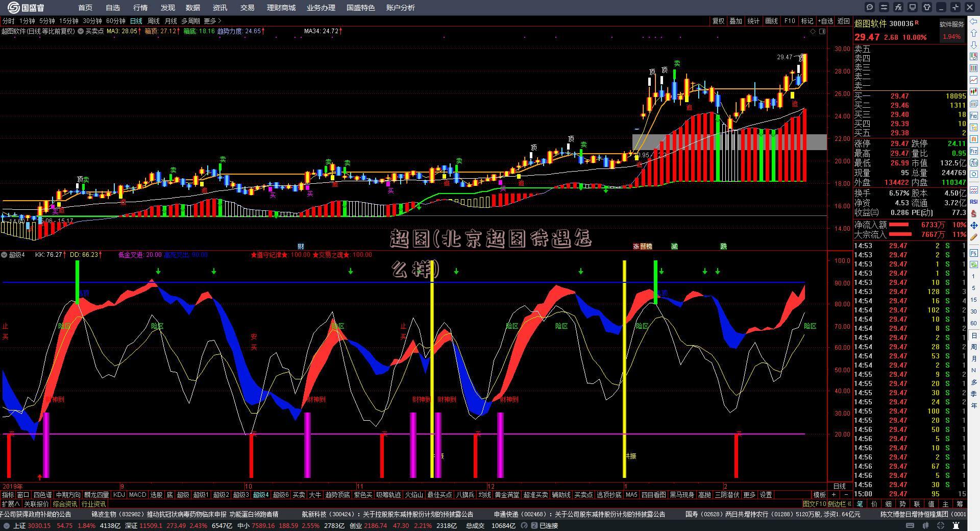Open the 日线 period selector at bottom right

click(840, 486)
